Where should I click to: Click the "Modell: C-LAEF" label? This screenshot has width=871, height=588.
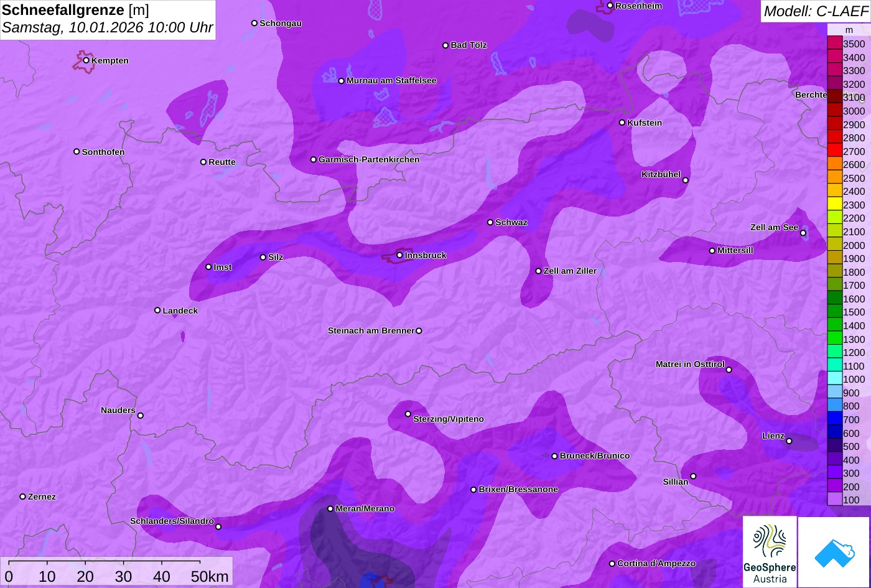[x=816, y=11]
